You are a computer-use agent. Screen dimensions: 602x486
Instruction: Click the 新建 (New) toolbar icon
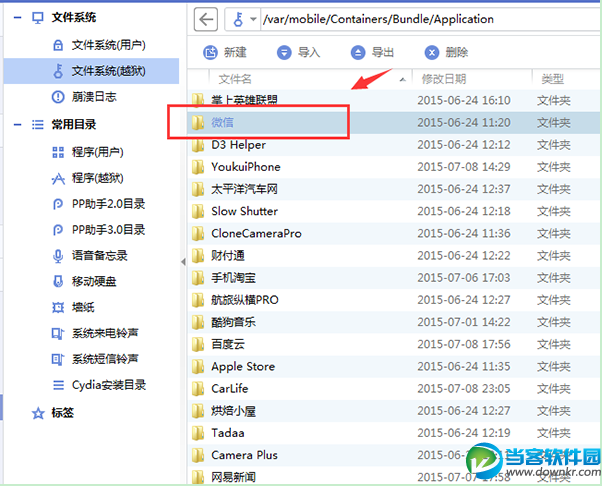pos(210,52)
